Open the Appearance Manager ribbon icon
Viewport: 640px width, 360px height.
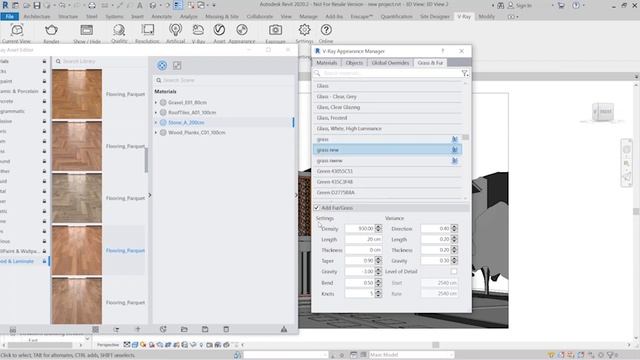[x=242, y=31]
